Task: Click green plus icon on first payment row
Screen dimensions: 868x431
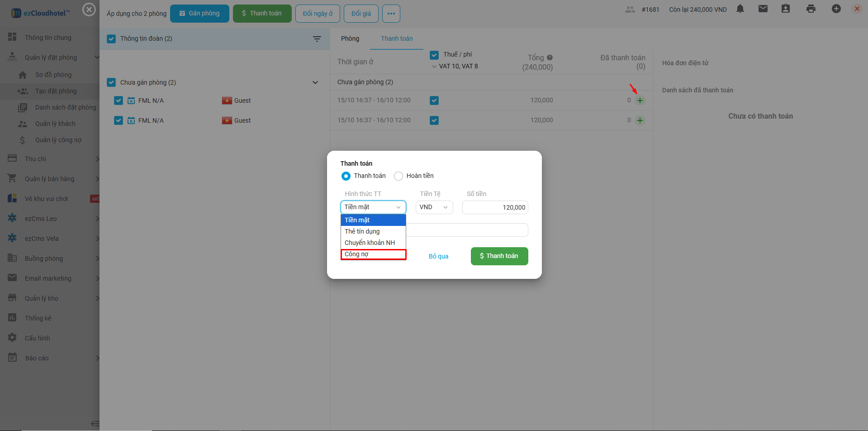Action: point(640,101)
